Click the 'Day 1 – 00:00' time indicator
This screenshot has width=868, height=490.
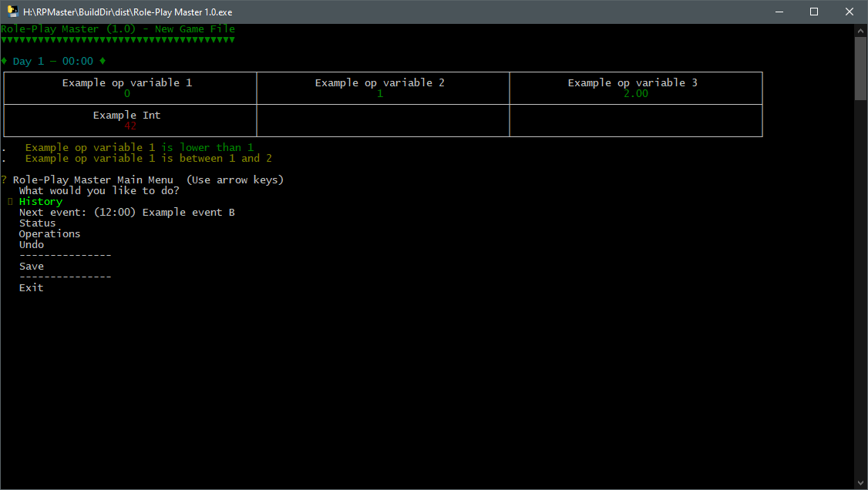tap(53, 62)
